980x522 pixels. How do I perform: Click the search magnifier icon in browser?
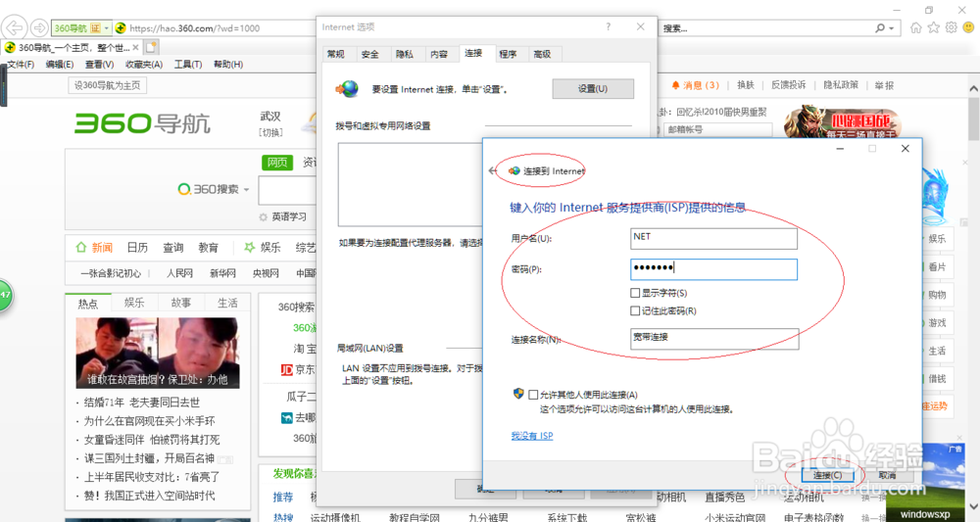[x=880, y=28]
